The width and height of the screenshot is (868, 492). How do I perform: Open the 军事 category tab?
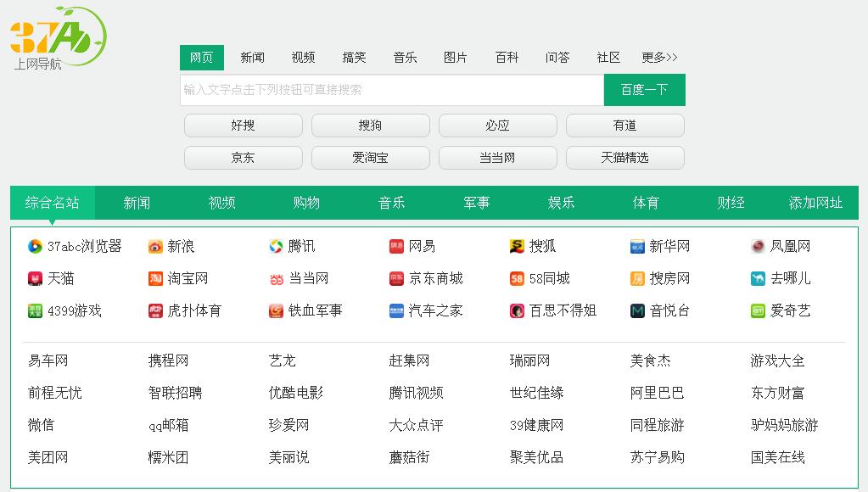pos(477,203)
